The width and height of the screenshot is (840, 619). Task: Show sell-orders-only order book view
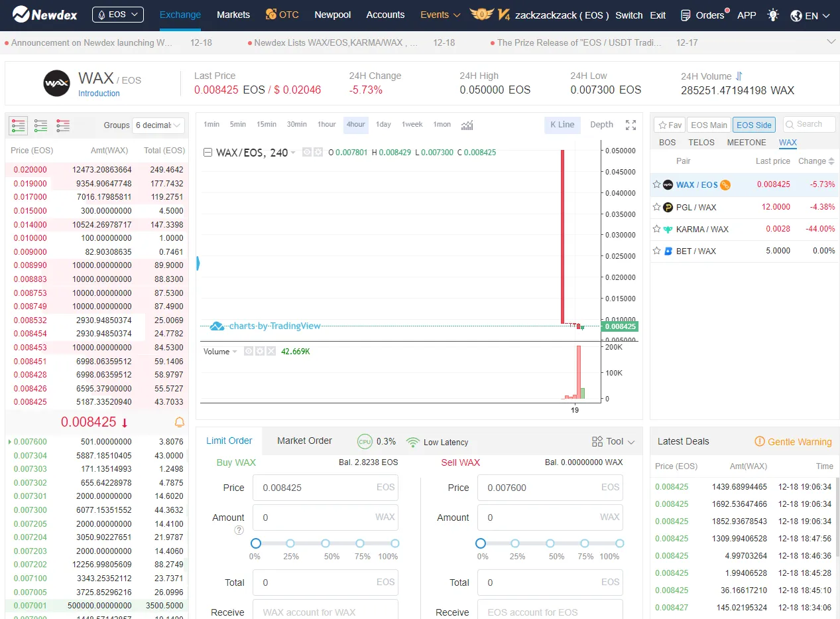(63, 125)
